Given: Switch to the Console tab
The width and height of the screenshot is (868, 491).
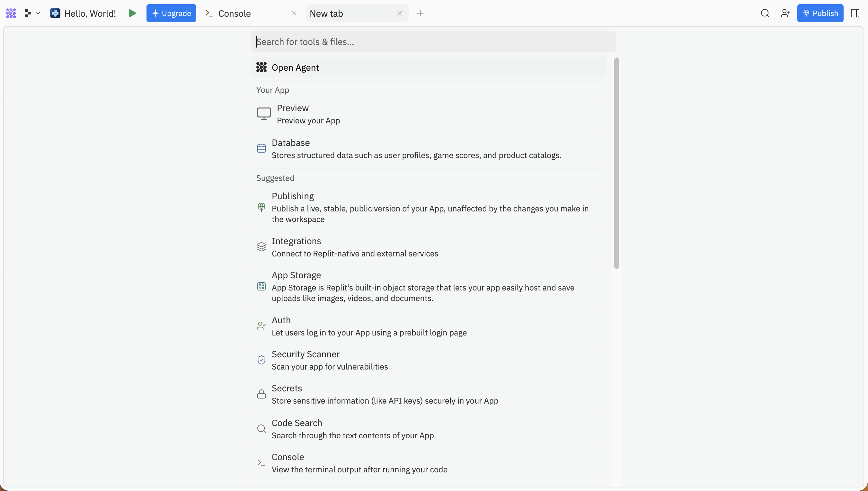Looking at the screenshot, I should (234, 13).
